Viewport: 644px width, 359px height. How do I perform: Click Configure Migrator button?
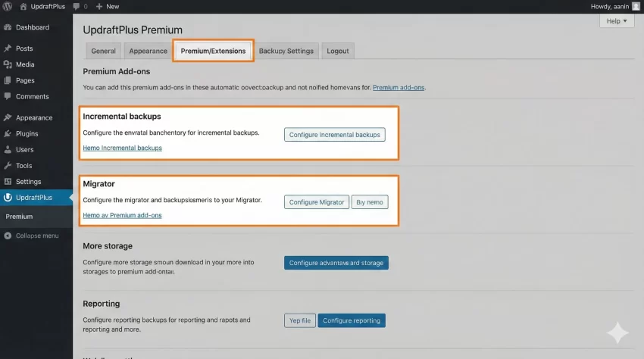coord(316,201)
